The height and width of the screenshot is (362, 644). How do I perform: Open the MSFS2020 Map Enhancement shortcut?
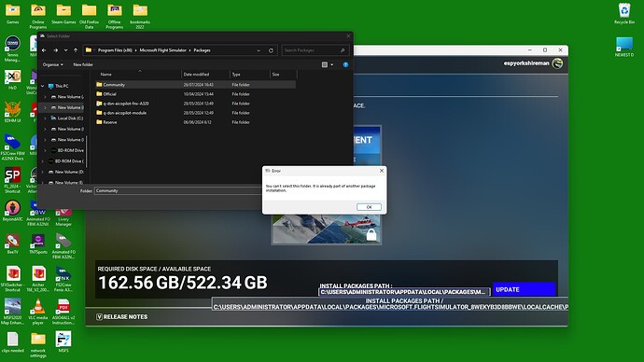coord(13,312)
